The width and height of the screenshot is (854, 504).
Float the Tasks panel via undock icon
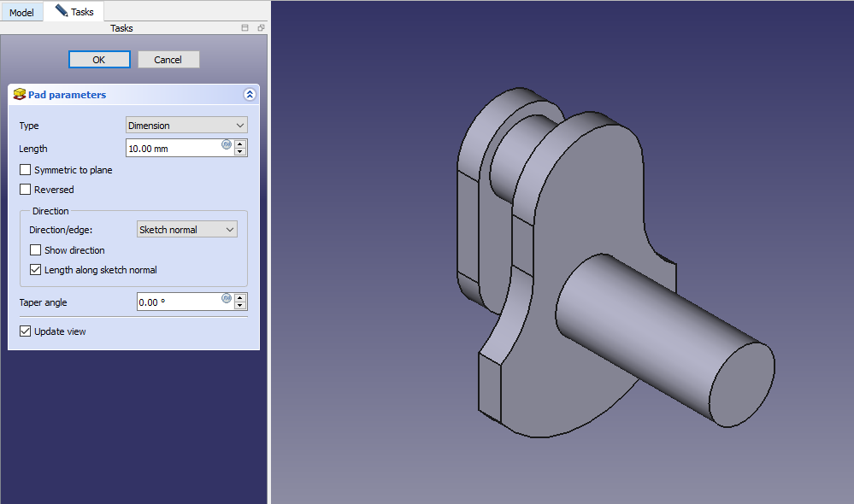click(x=261, y=28)
